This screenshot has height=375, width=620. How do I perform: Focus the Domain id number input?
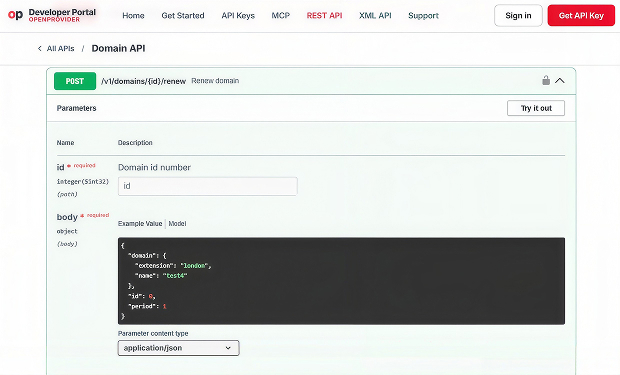(x=208, y=186)
